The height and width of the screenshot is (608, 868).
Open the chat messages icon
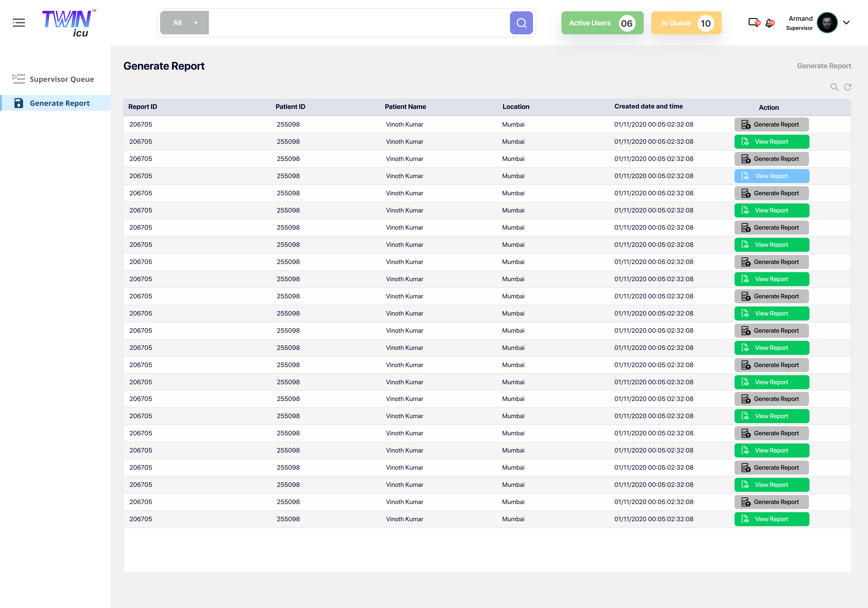tap(753, 23)
